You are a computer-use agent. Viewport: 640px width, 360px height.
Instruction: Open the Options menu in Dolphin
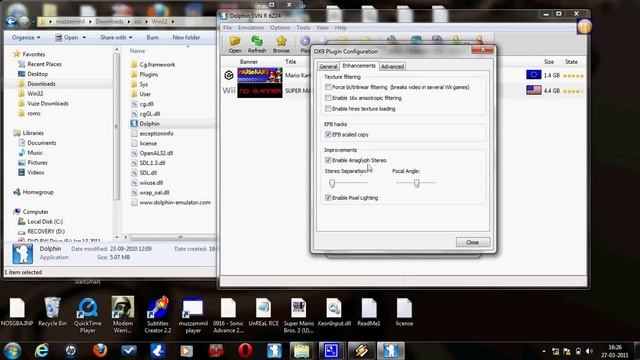[280, 28]
